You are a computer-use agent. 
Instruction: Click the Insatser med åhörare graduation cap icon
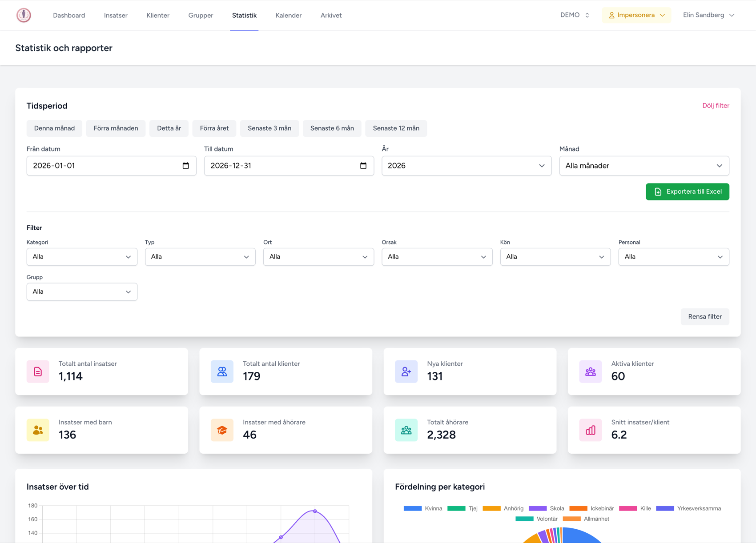pyautogui.click(x=222, y=430)
